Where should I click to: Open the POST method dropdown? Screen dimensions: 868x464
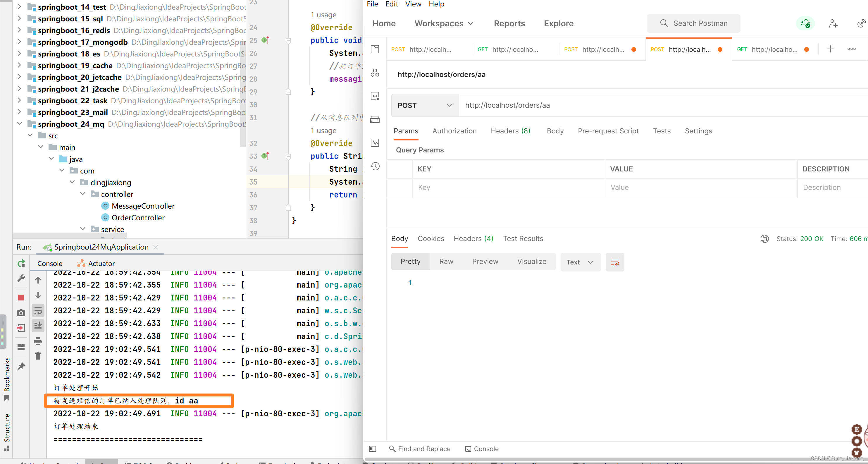[x=425, y=106]
